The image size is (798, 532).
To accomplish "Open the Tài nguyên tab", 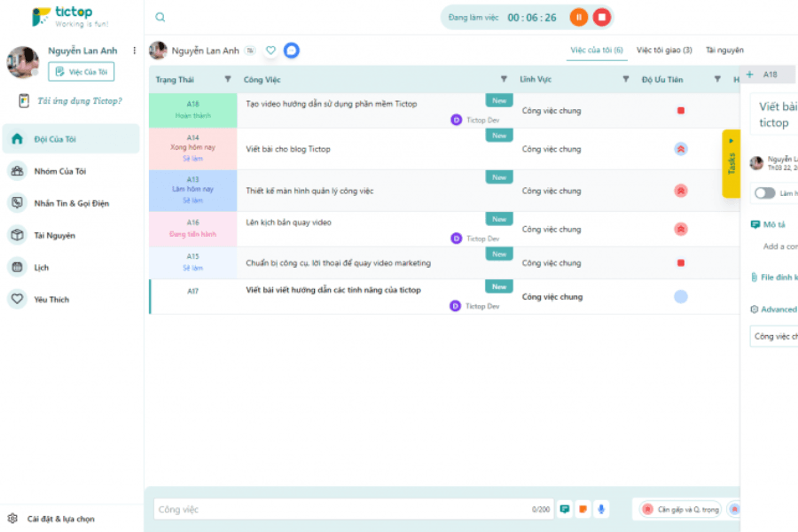I will (x=724, y=51).
